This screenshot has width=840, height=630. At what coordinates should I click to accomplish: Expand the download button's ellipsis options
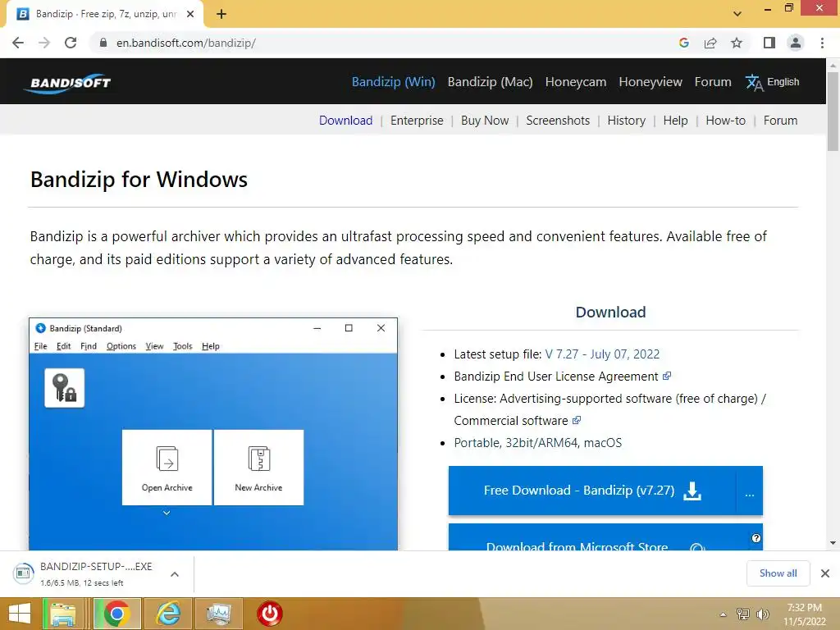pyautogui.click(x=750, y=491)
